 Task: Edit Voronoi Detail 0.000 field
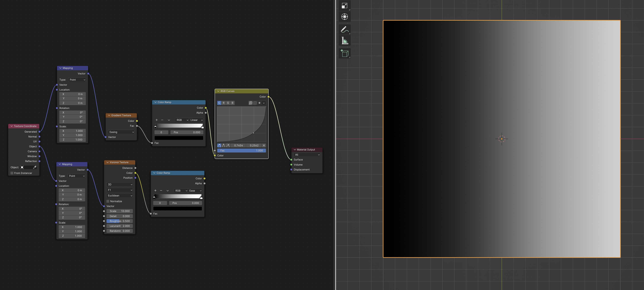(x=120, y=216)
